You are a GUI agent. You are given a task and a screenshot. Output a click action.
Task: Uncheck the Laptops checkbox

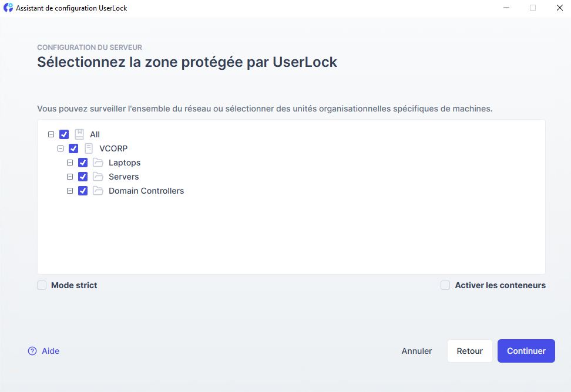point(83,163)
